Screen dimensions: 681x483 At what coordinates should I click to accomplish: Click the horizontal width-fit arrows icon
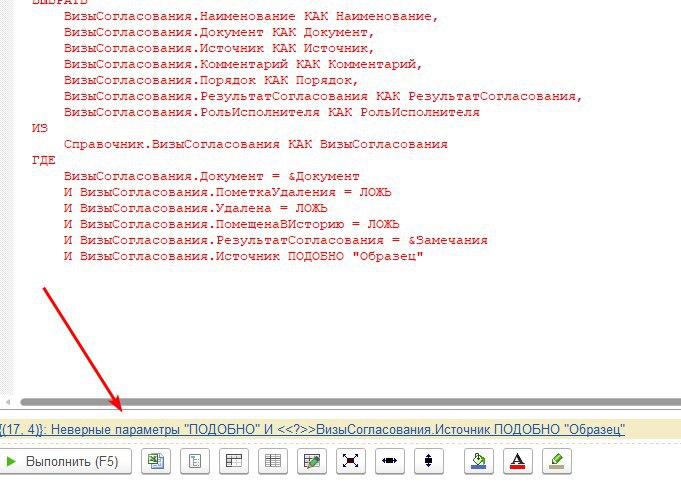click(390, 461)
